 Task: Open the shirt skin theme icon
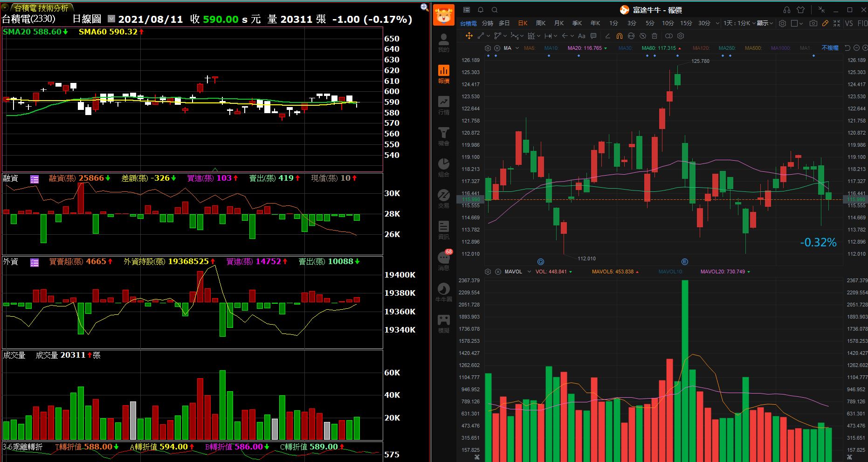(x=800, y=10)
